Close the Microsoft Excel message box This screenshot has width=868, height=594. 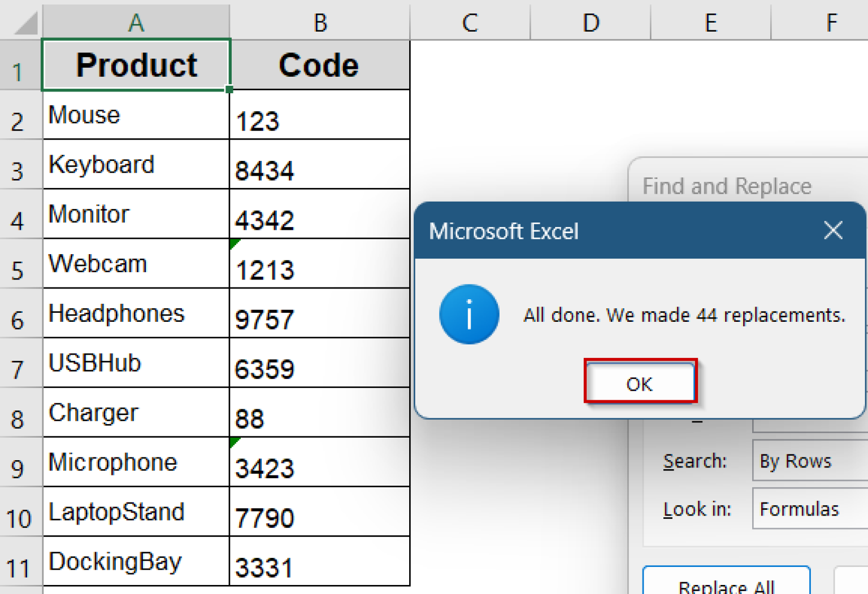[833, 230]
